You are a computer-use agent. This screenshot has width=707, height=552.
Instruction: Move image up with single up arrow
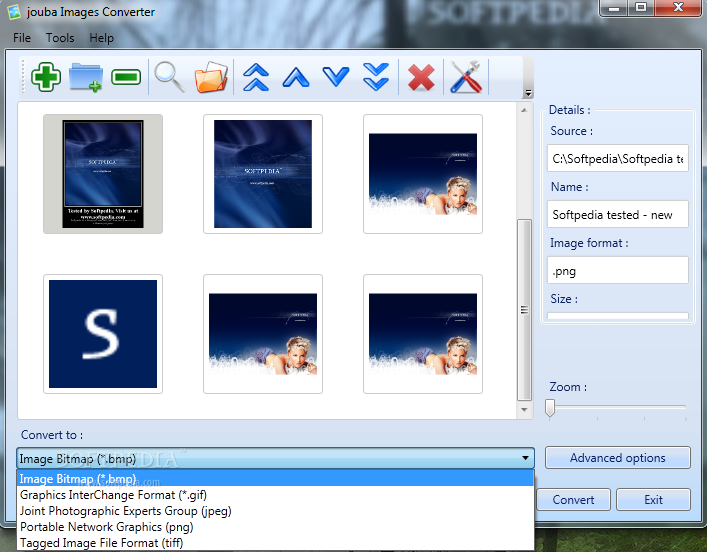tap(296, 77)
